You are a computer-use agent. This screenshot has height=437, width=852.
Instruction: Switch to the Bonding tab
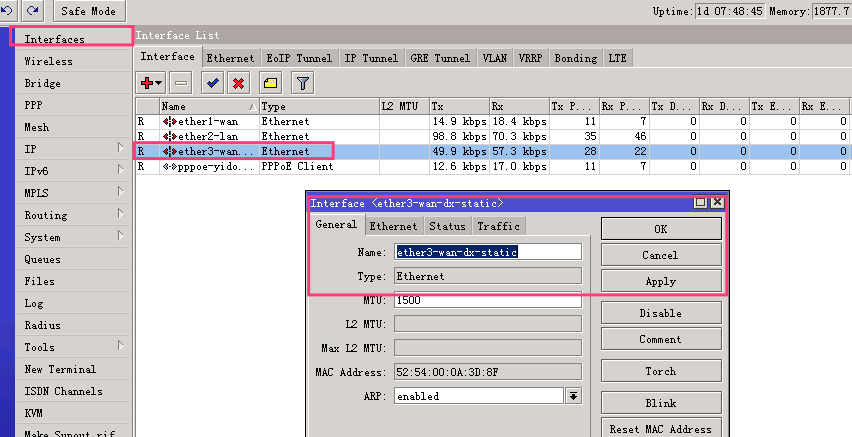coord(575,58)
